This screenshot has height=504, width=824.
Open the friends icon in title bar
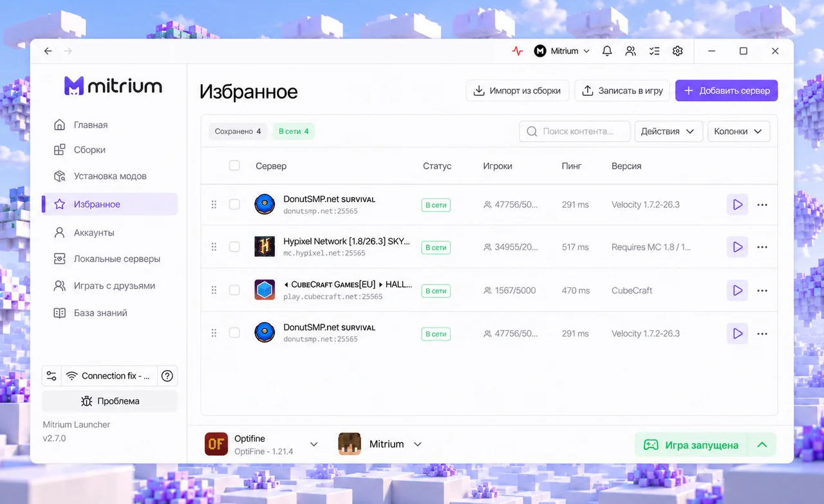[x=631, y=51]
